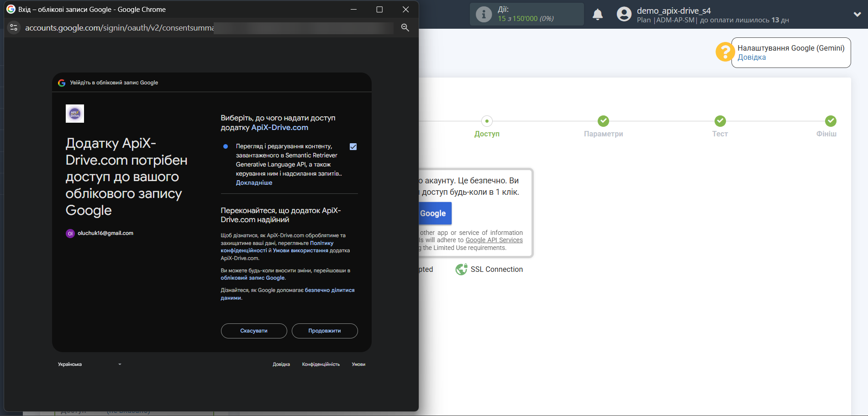Select the oluchuk16@gmail.com account chip

100,233
